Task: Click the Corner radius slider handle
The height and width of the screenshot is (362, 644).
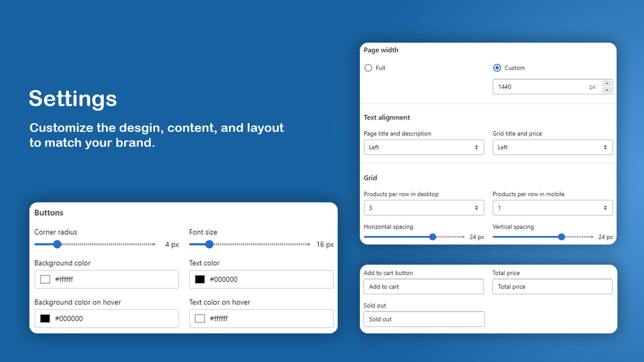Action: point(57,244)
